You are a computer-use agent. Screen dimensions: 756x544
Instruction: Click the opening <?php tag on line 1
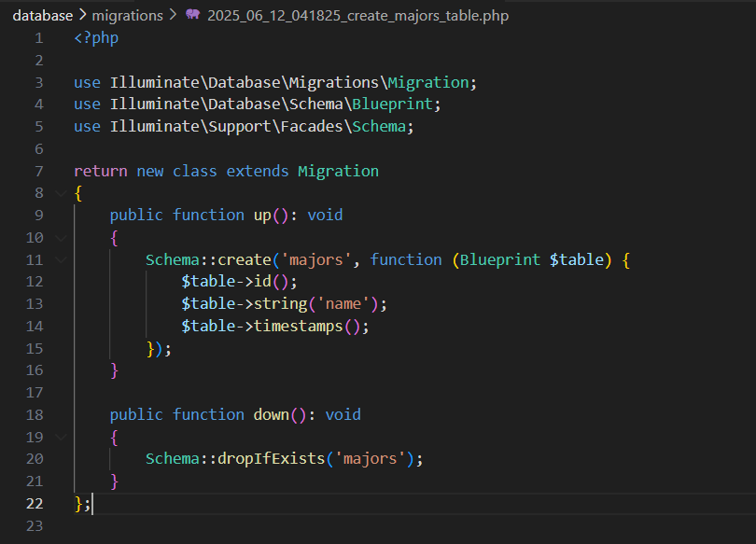[x=96, y=38]
